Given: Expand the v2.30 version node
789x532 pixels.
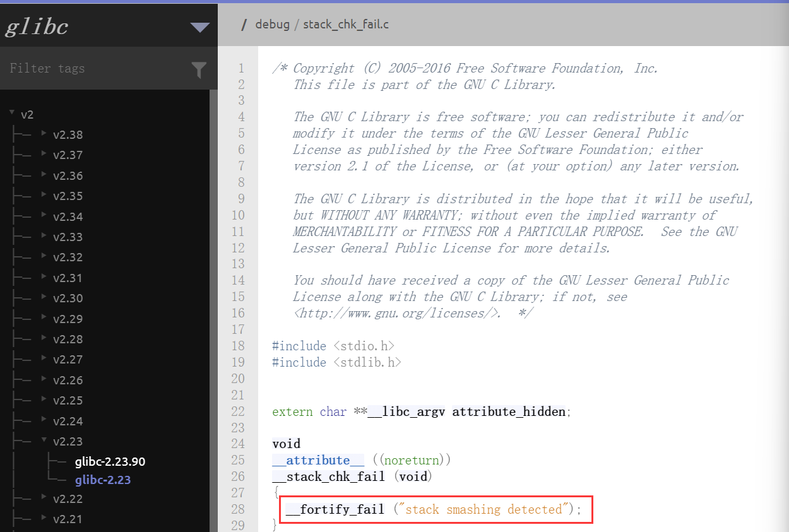Looking at the screenshot, I should point(44,297).
